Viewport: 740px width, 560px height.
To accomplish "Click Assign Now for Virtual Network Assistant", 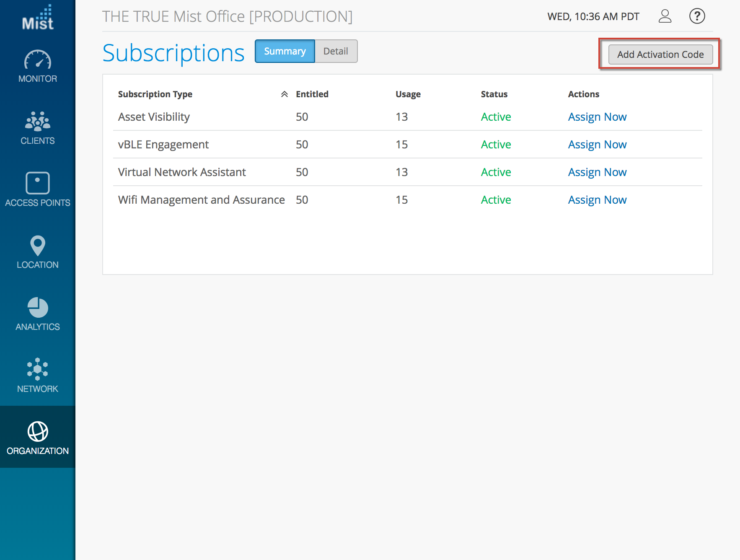I will 597,172.
